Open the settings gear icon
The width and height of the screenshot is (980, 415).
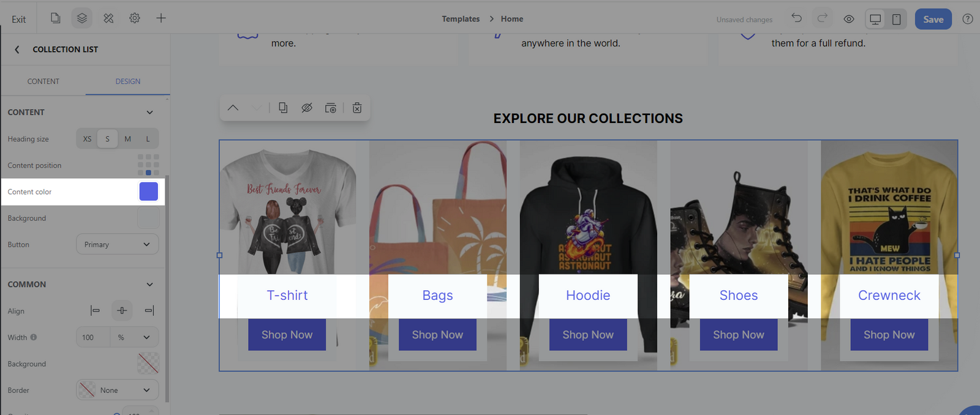coord(135,18)
